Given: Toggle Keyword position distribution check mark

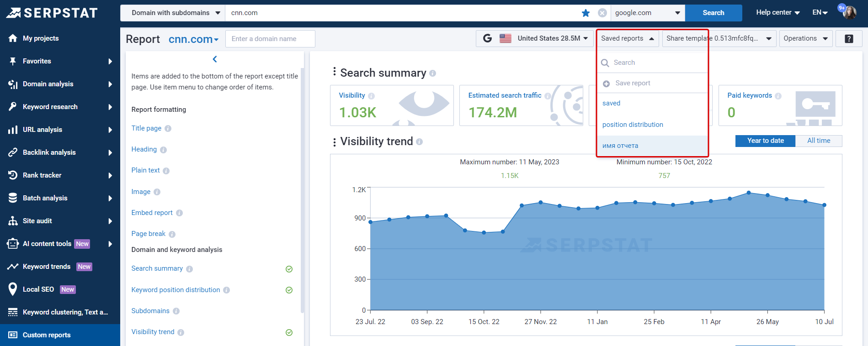Looking at the screenshot, I should point(289,290).
